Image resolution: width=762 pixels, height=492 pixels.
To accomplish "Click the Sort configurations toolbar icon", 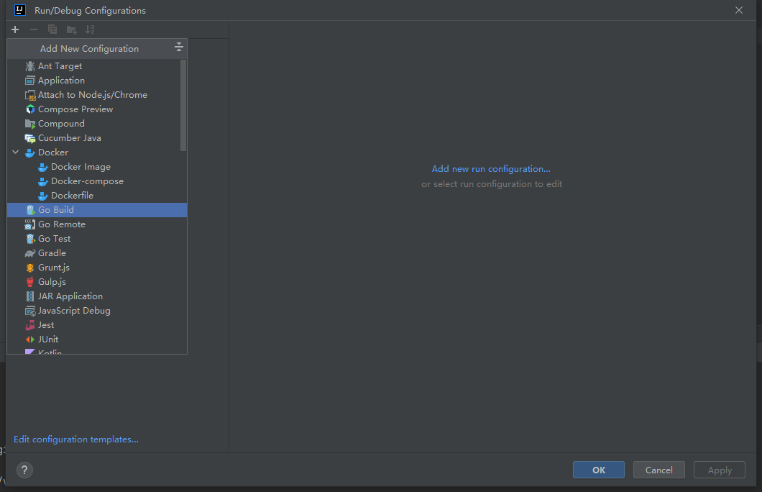I will point(90,30).
